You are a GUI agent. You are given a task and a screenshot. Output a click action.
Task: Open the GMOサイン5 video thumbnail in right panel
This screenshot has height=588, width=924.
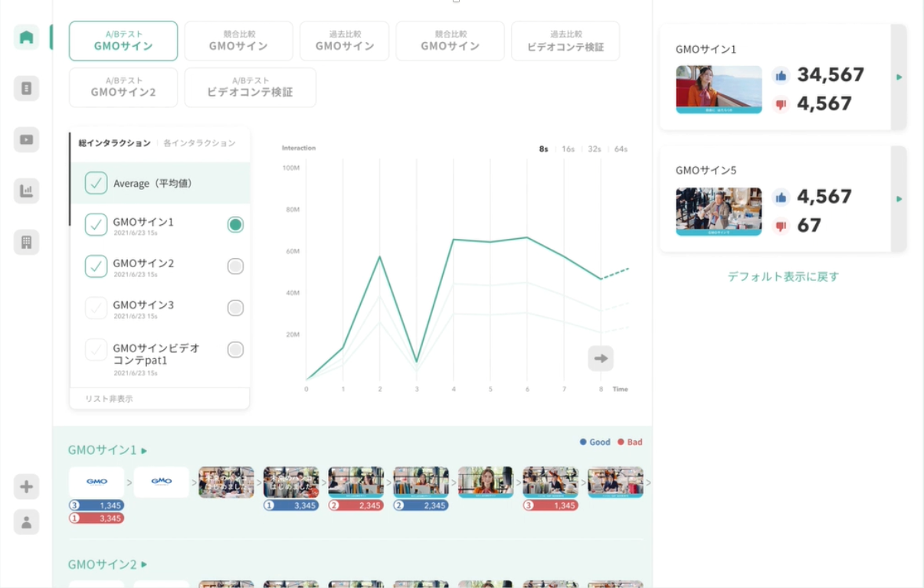[x=719, y=211]
